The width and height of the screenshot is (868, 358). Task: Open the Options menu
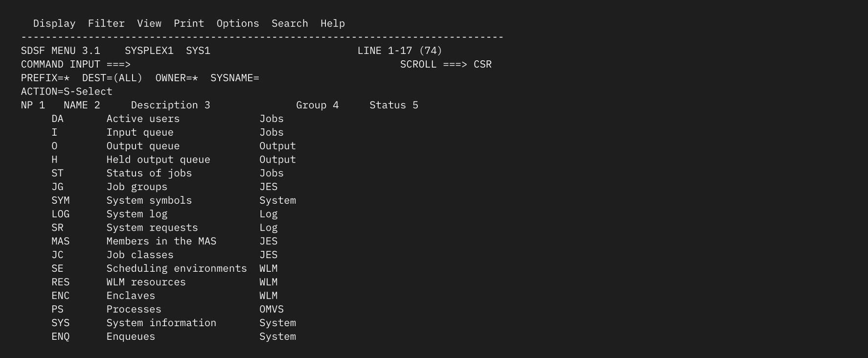pos(238,23)
